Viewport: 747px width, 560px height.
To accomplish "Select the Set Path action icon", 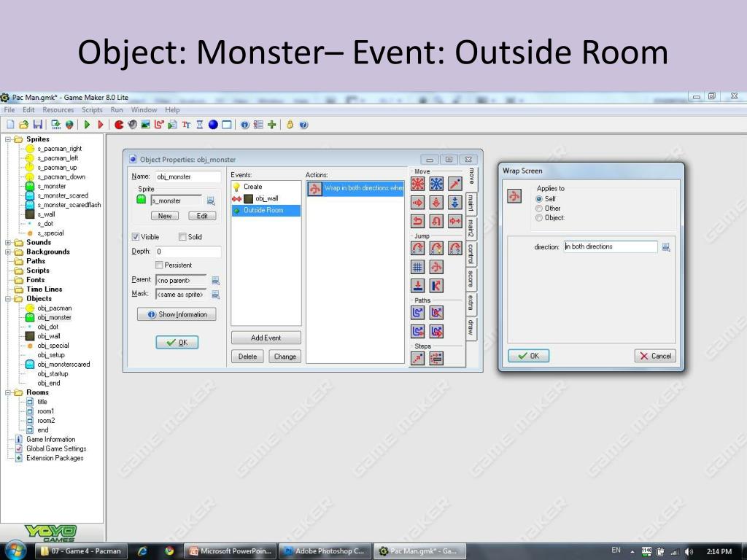I will click(418, 312).
